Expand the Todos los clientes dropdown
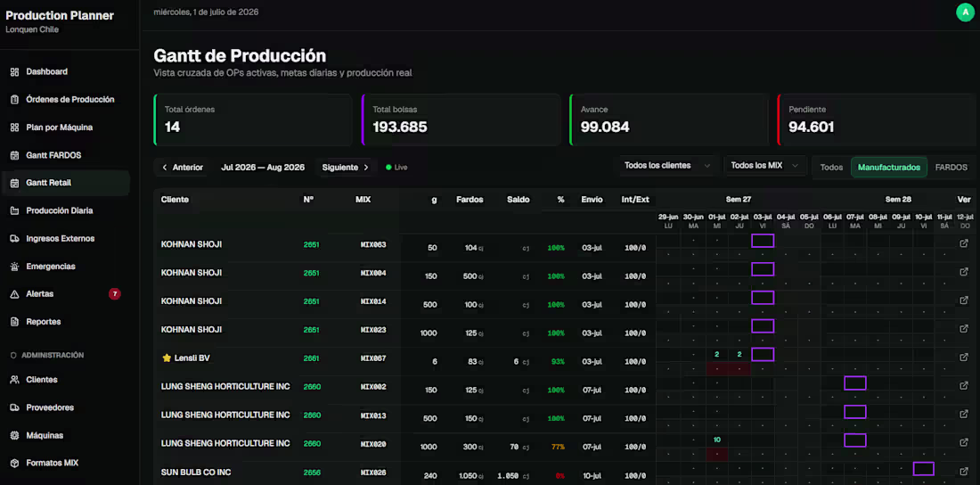This screenshot has height=485, width=980. pyautogui.click(x=667, y=166)
